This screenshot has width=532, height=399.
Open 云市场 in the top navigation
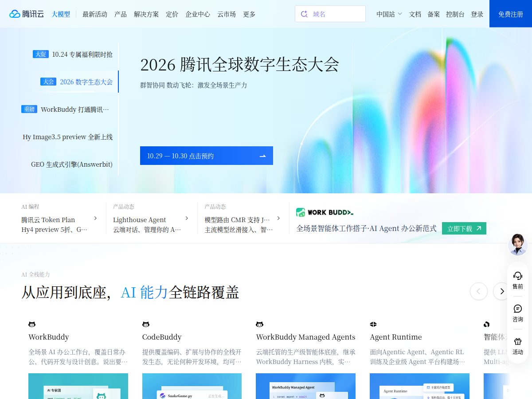227,14
